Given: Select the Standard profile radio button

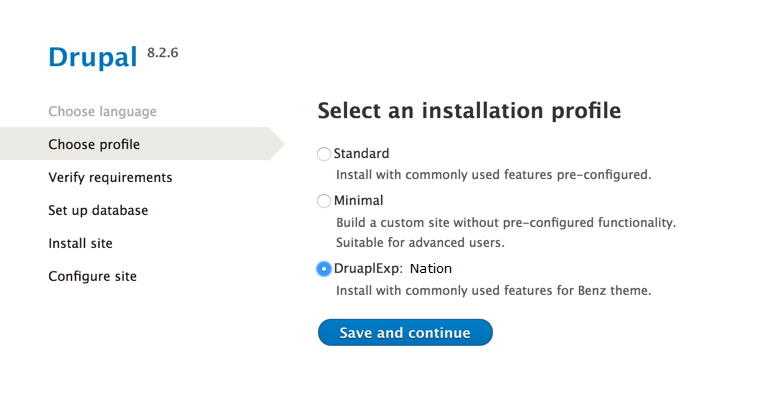Looking at the screenshot, I should pyautogui.click(x=323, y=154).
